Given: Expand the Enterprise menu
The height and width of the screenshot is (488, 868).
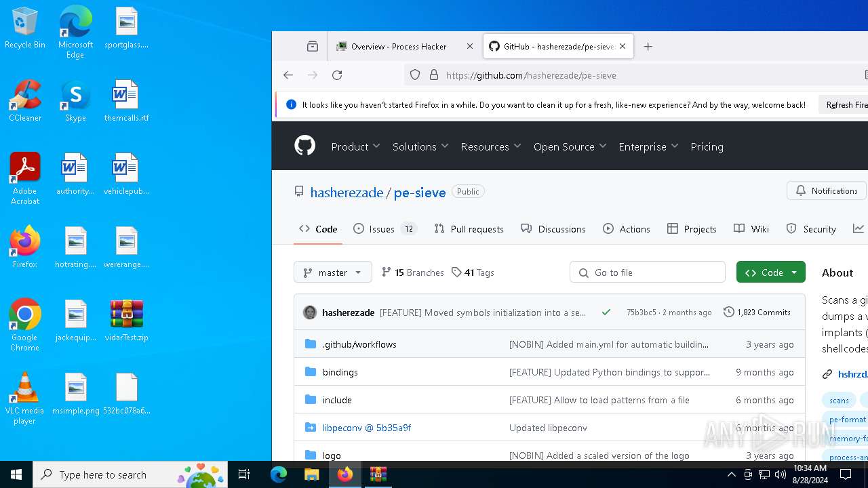Looking at the screenshot, I should [649, 146].
